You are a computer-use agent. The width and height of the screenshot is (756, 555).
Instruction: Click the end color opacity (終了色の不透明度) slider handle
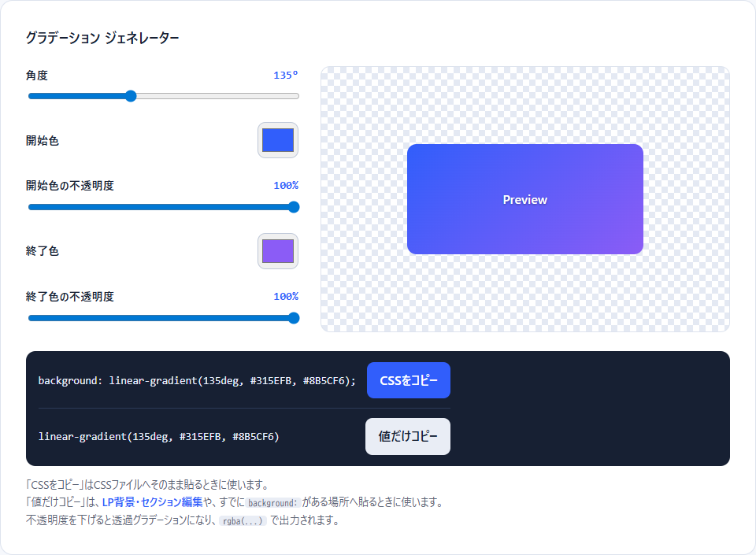coord(294,318)
